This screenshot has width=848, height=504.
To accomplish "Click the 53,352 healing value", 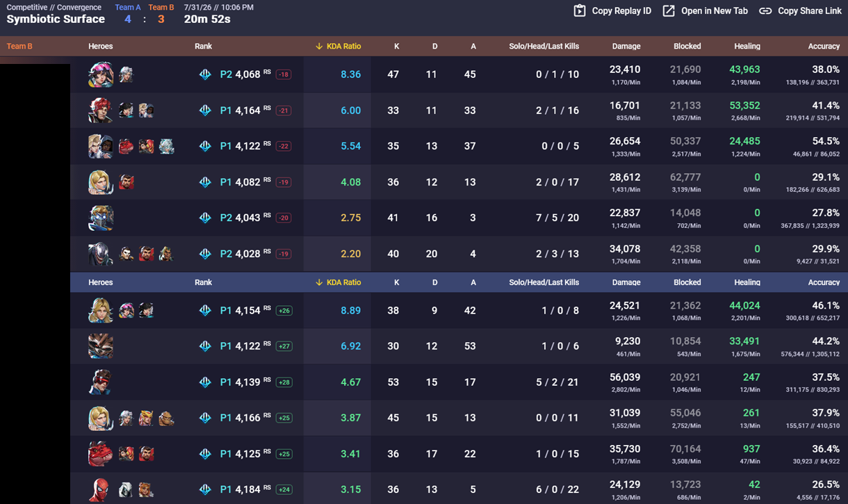I will [744, 106].
